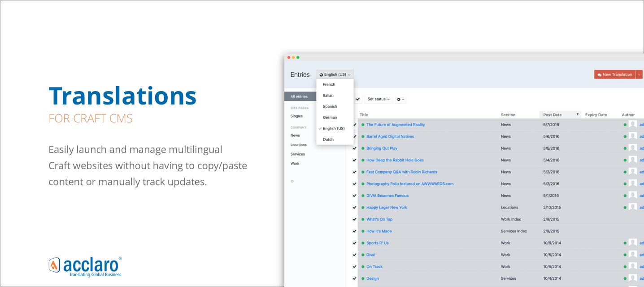644x287 pixels.
Task: Sort by the Title column header
Action: pos(364,115)
